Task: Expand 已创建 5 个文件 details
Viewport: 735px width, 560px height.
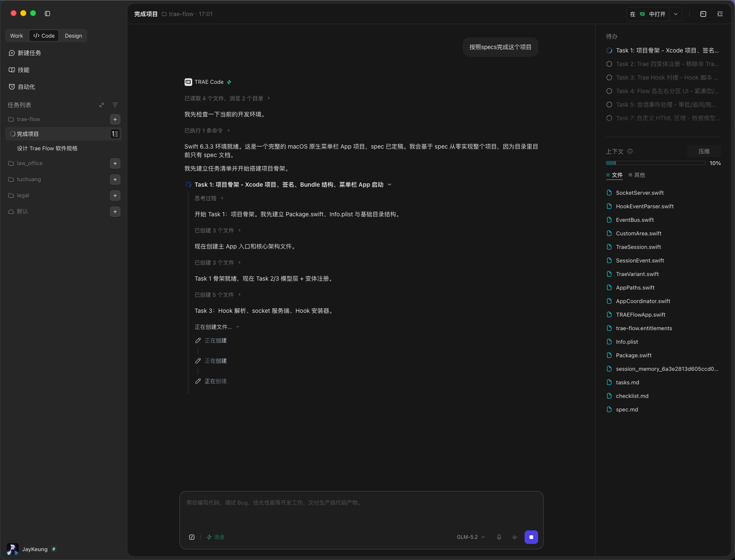Action: coord(218,295)
